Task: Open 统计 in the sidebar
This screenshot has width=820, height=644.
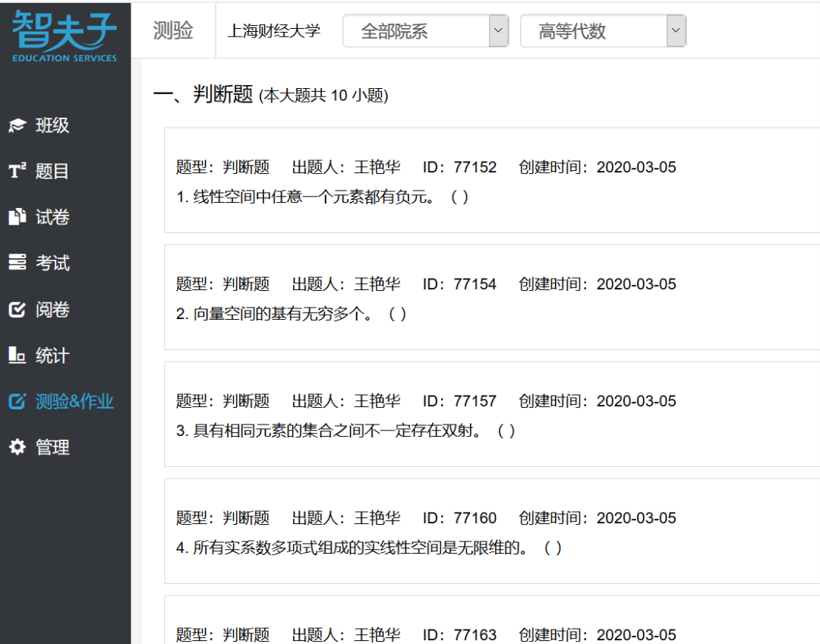Action: point(52,355)
